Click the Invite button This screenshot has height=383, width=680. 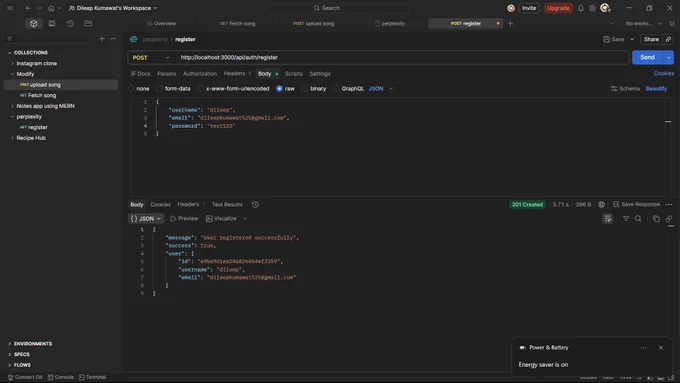tap(529, 8)
